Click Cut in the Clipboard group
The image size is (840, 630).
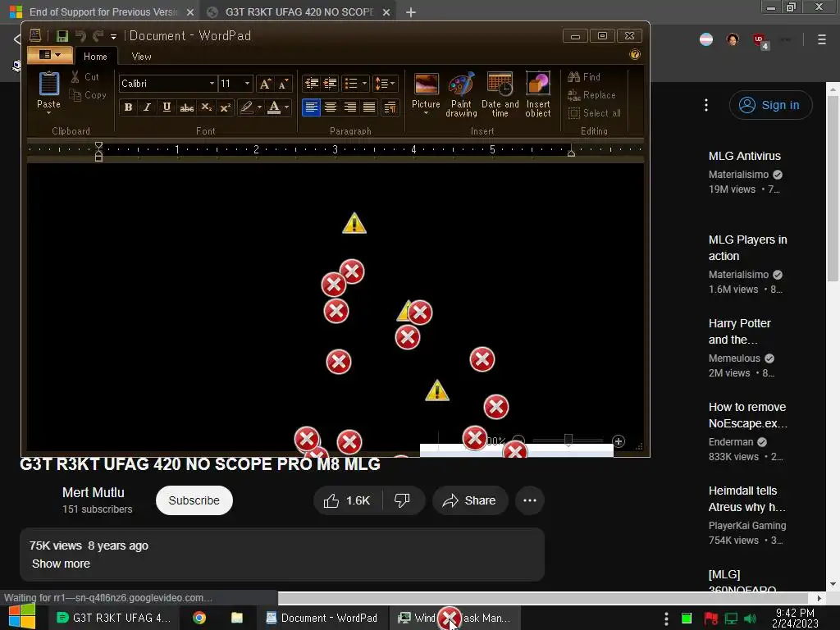[85, 77]
